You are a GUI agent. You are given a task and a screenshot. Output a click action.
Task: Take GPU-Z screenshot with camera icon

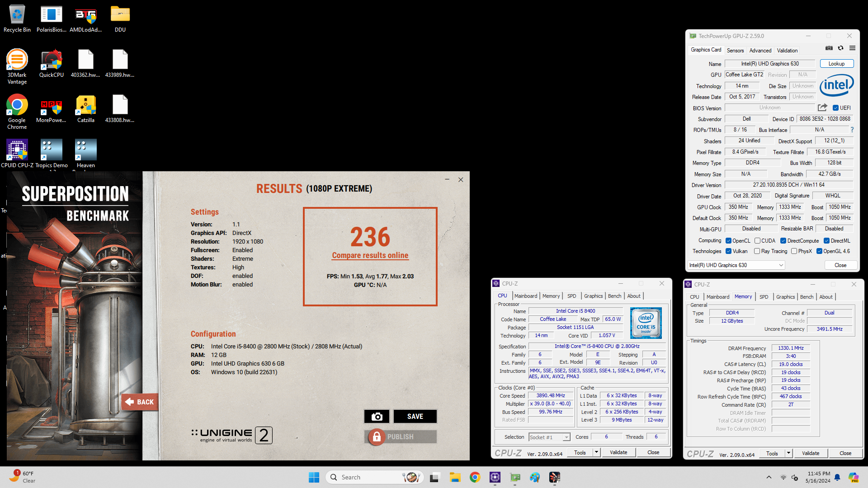click(x=829, y=48)
